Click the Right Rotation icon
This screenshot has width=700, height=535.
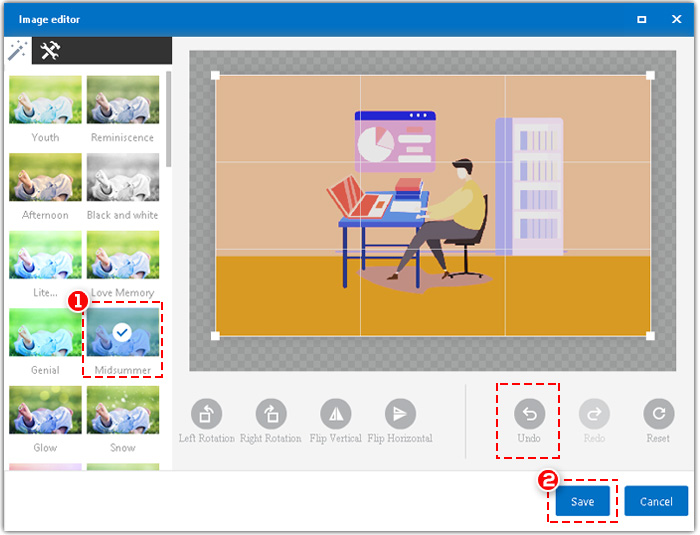click(x=271, y=414)
